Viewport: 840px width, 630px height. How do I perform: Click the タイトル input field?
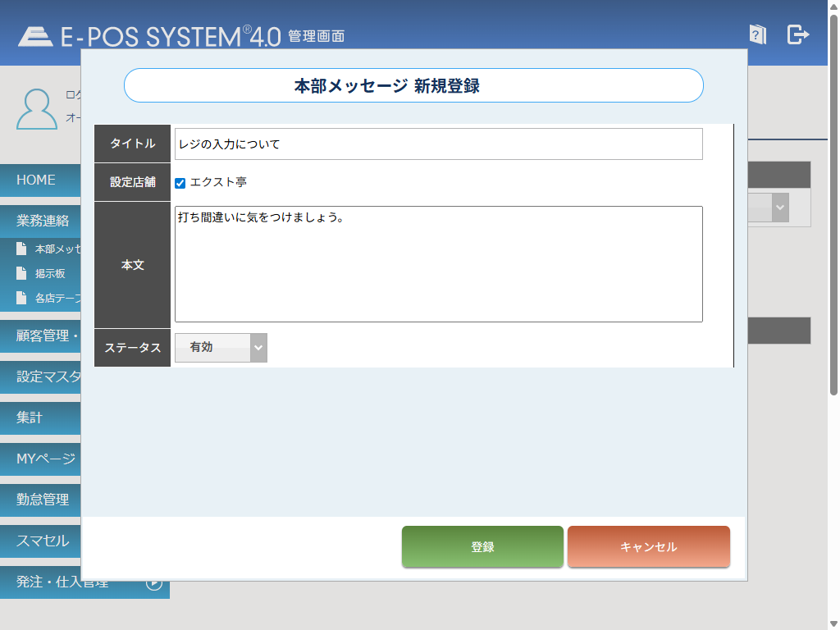pyautogui.click(x=438, y=144)
